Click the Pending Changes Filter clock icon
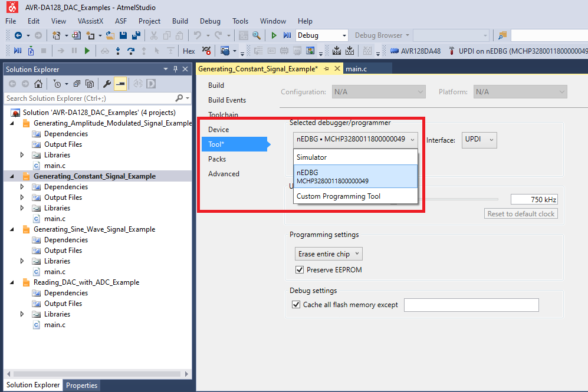Screen dimensions: 588x392 (57, 84)
